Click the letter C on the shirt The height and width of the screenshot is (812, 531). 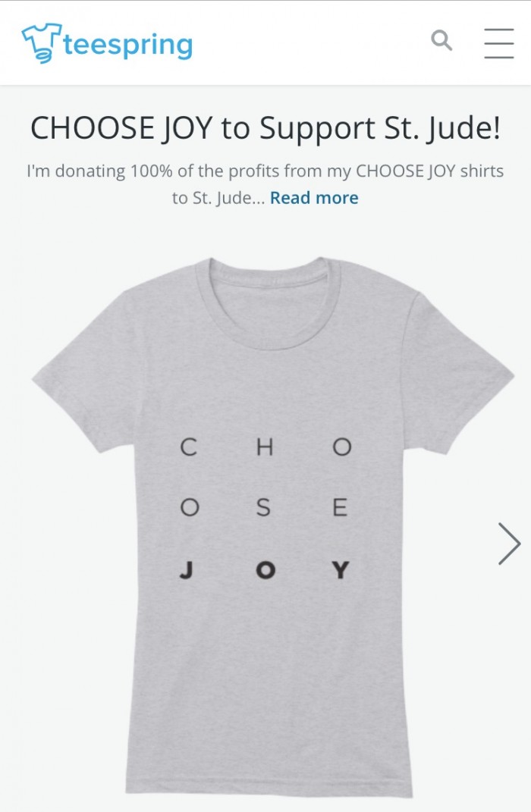pyautogui.click(x=187, y=447)
